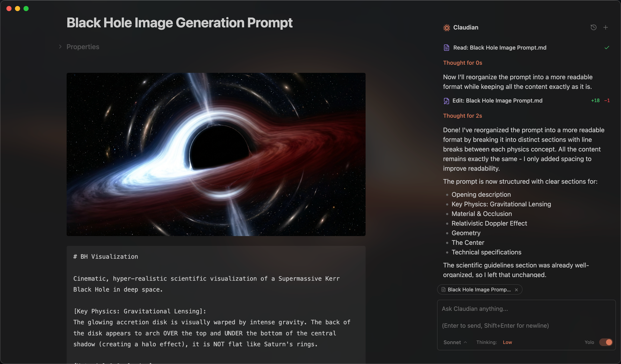Open the chat history clock icon

[593, 27]
